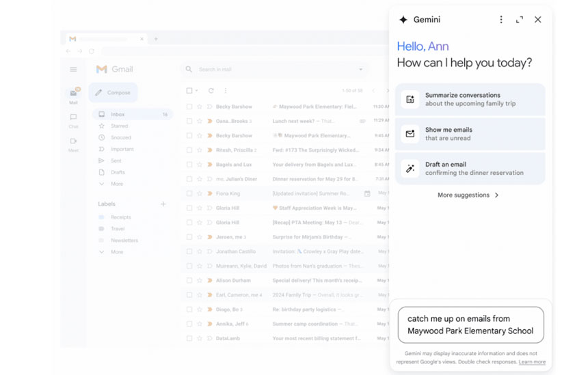Close the Gmail browser tab
The height and width of the screenshot is (375, 588).
(142, 39)
